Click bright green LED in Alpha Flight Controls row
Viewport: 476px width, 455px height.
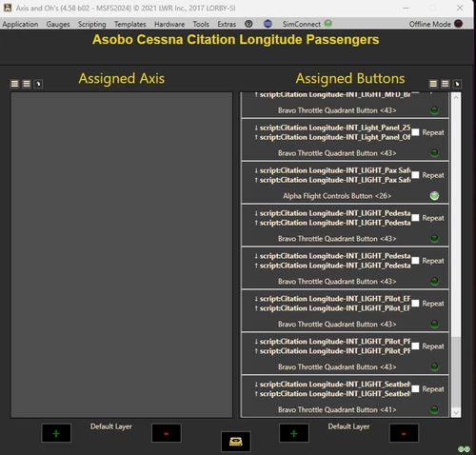click(x=434, y=196)
